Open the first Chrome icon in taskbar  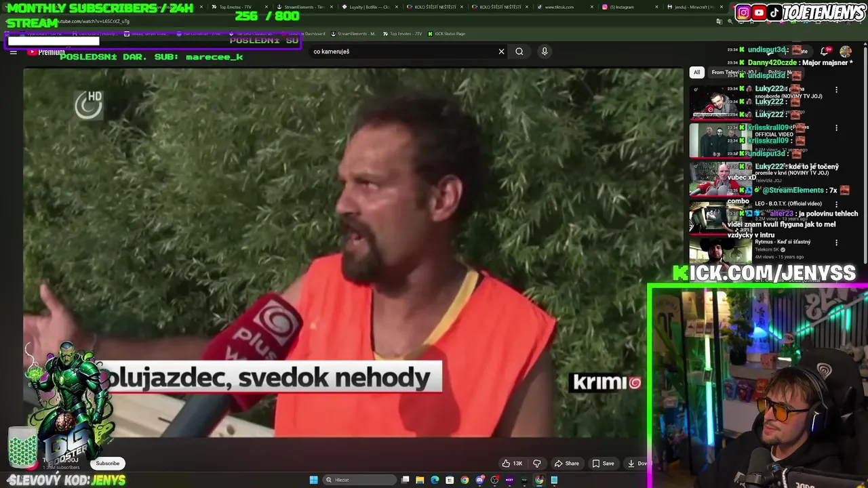click(465, 480)
